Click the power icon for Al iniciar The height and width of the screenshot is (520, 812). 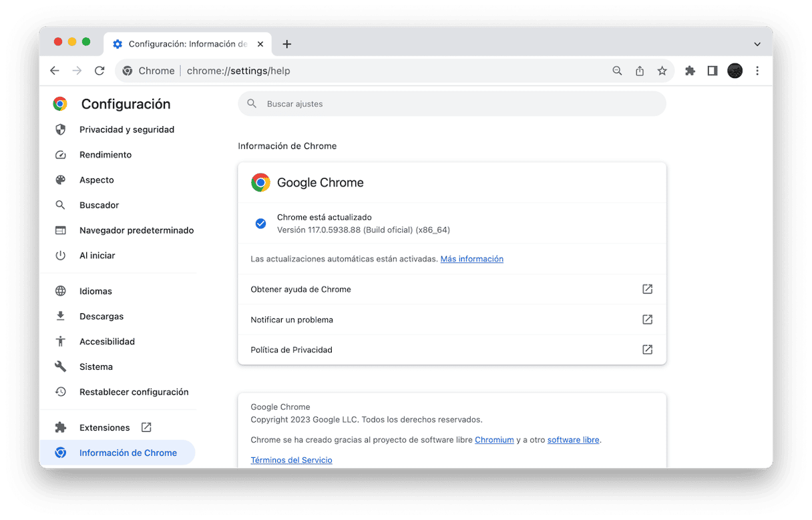[61, 256]
